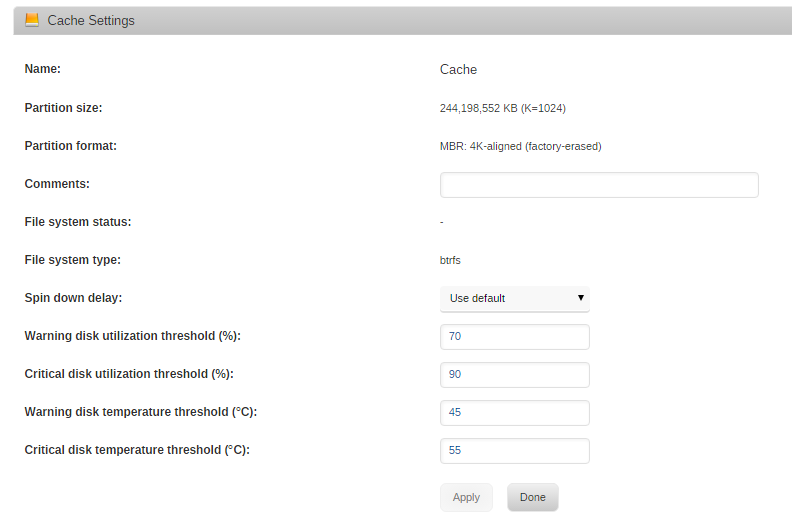
Task: Click the warning disk temperature field showing 45
Action: [515, 413]
